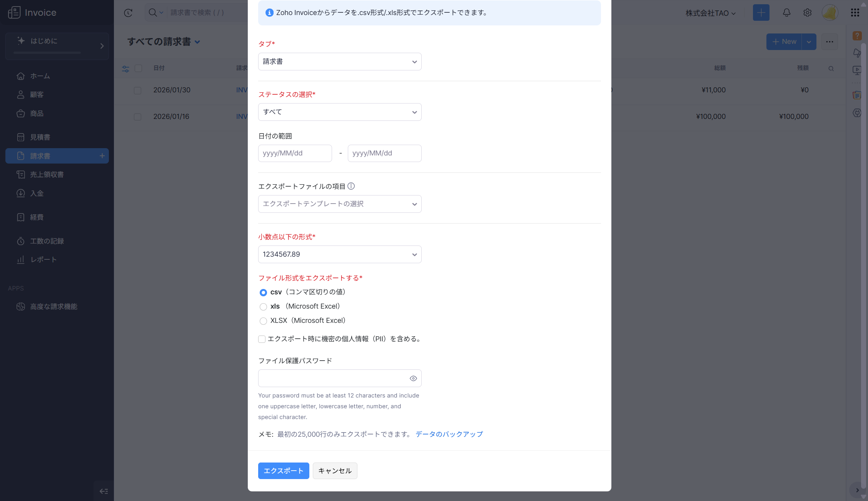Screen dimensions: 868x501
Task: Open the エクスポートテンプレートの選択 dropdown
Action: click(339, 204)
